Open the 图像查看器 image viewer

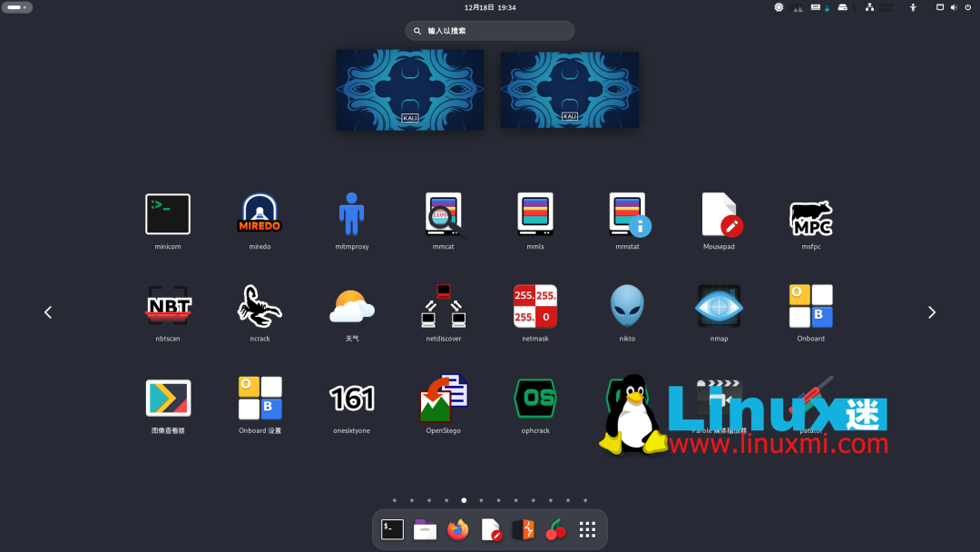(x=168, y=399)
